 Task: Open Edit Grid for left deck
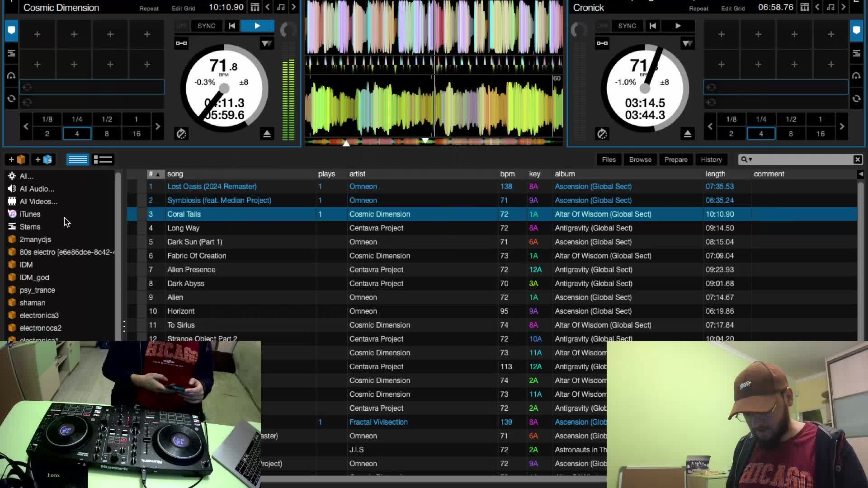point(183,8)
